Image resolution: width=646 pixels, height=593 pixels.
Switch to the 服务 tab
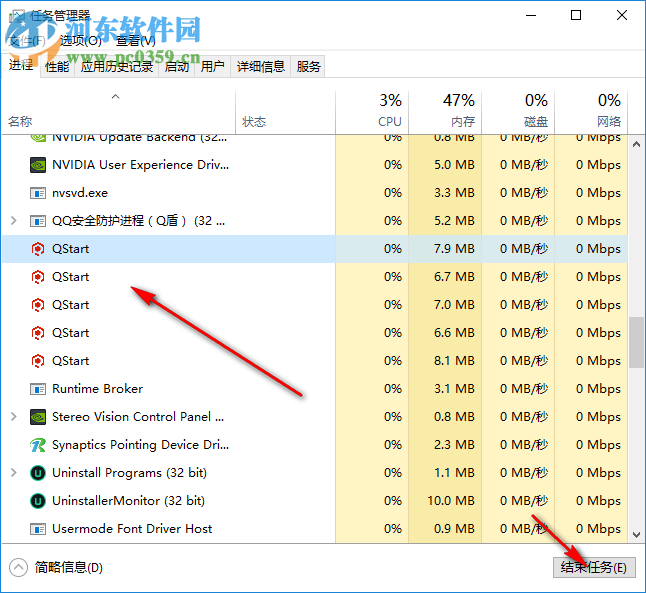308,66
